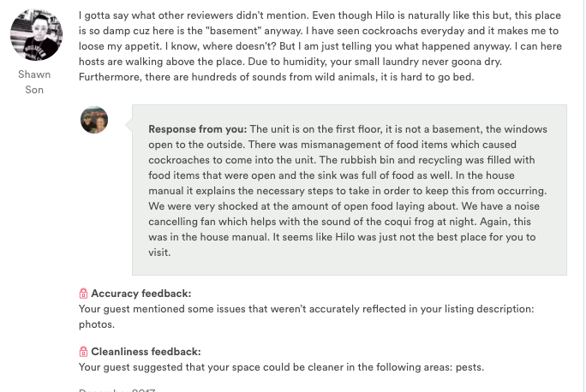Click the word 'photos.' under Accuracy feedback
Image resolution: width=586 pixels, height=392 pixels.
coord(97,324)
